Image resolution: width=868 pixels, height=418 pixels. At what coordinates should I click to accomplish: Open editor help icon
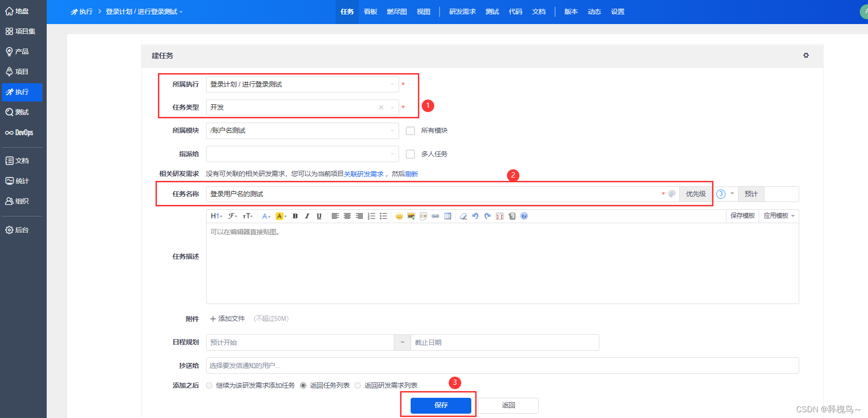click(x=524, y=216)
